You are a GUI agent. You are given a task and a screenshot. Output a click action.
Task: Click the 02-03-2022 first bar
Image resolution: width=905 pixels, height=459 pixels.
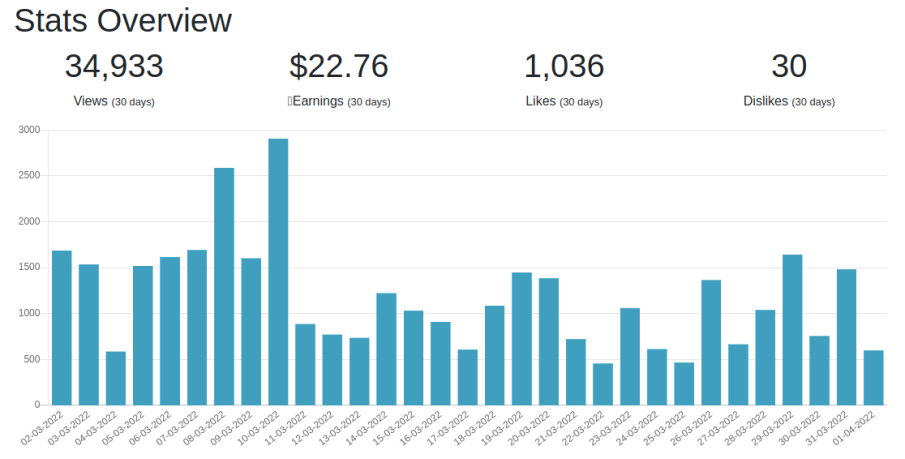click(62, 328)
